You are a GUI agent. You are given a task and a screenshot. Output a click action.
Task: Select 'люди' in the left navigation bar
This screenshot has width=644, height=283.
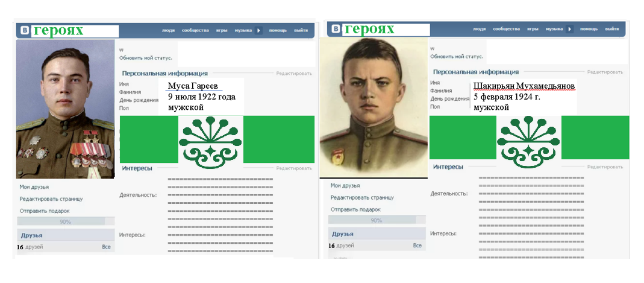(x=168, y=30)
